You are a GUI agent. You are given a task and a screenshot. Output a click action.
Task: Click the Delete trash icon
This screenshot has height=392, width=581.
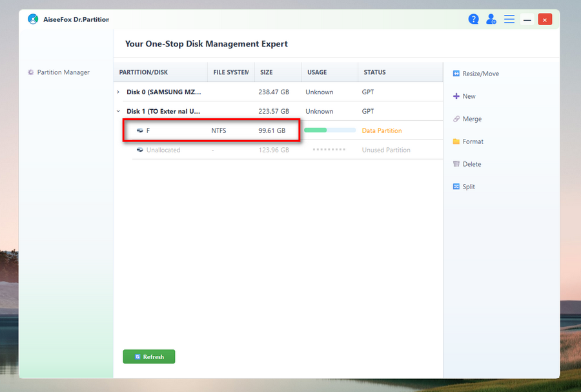tap(456, 164)
